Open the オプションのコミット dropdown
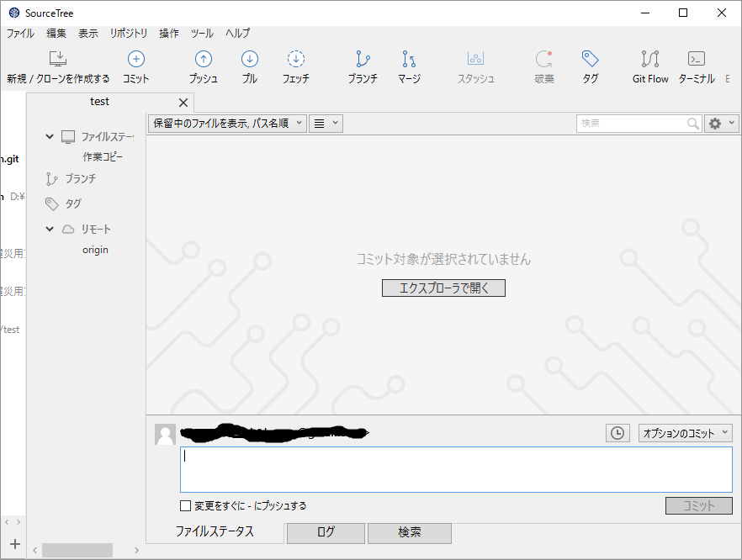Image resolution: width=742 pixels, height=560 pixels. point(685,433)
